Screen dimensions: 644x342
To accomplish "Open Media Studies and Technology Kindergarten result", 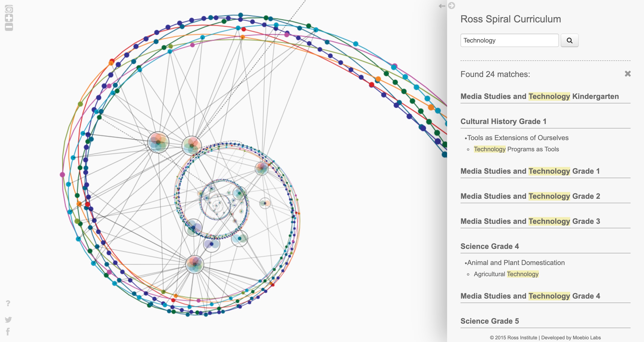I will (540, 96).
